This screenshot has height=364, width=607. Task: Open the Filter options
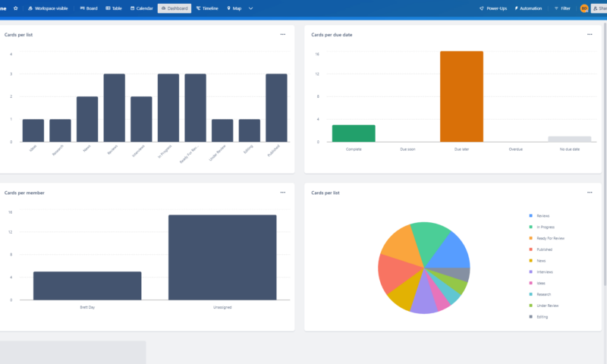point(562,8)
